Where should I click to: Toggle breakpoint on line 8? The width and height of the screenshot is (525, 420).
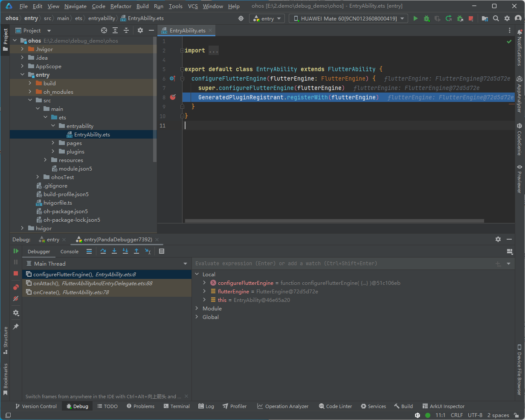point(173,97)
